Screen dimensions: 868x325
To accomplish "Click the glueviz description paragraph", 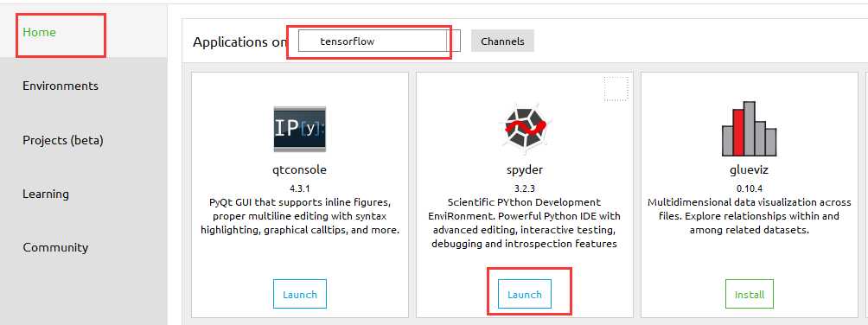I will pyautogui.click(x=749, y=216).
